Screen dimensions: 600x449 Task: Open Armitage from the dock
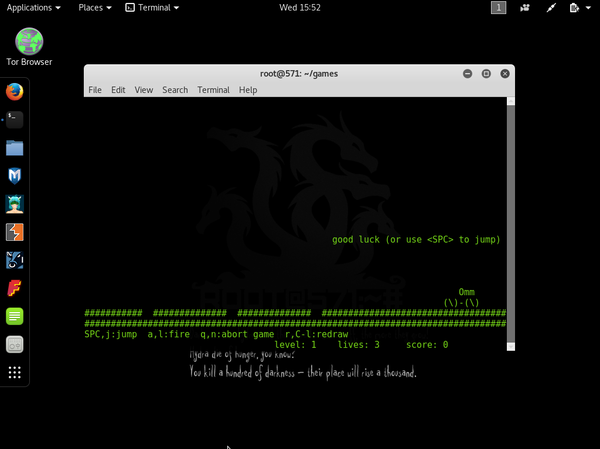pos(15,204)
